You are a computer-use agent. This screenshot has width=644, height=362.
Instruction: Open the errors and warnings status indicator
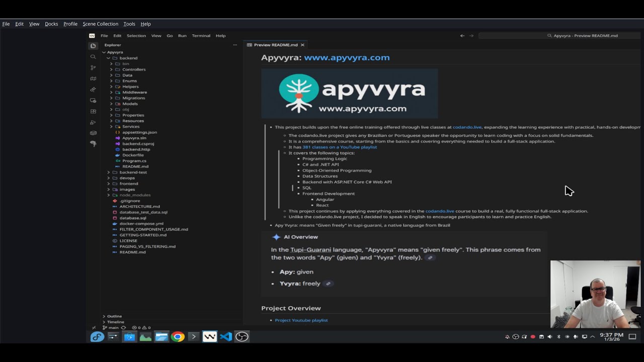tap(141, 327)
